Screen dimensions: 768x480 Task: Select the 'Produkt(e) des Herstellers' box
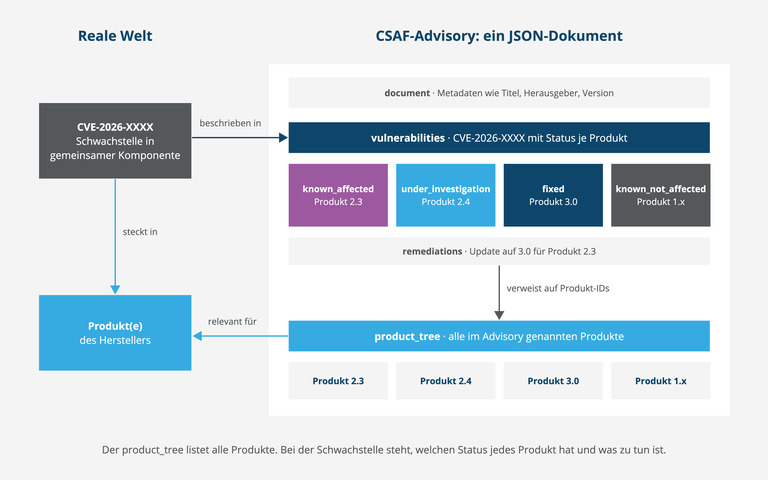coord(115,333)
